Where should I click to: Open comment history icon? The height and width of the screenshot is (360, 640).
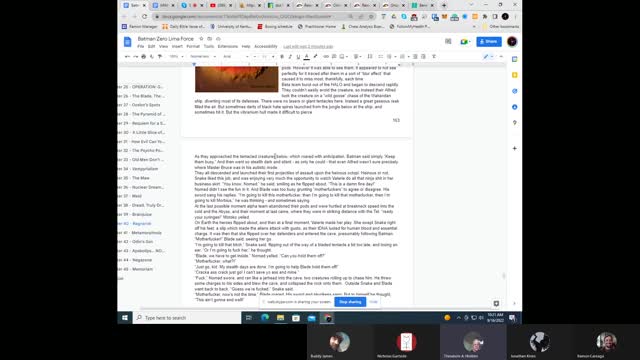[x=448, y=41]
